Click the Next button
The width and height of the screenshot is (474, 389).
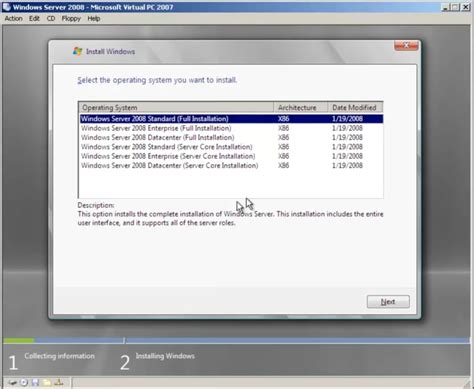point(388,302)
